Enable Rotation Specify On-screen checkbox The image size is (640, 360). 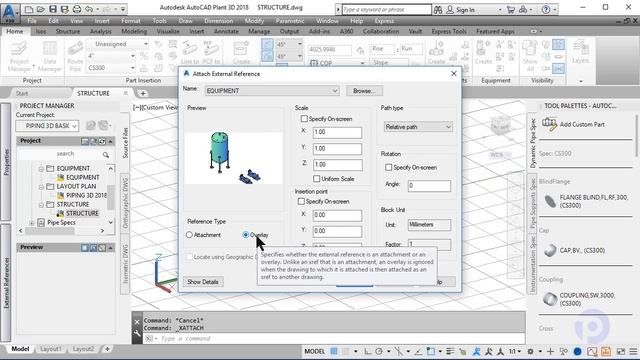tap(389, 167)
